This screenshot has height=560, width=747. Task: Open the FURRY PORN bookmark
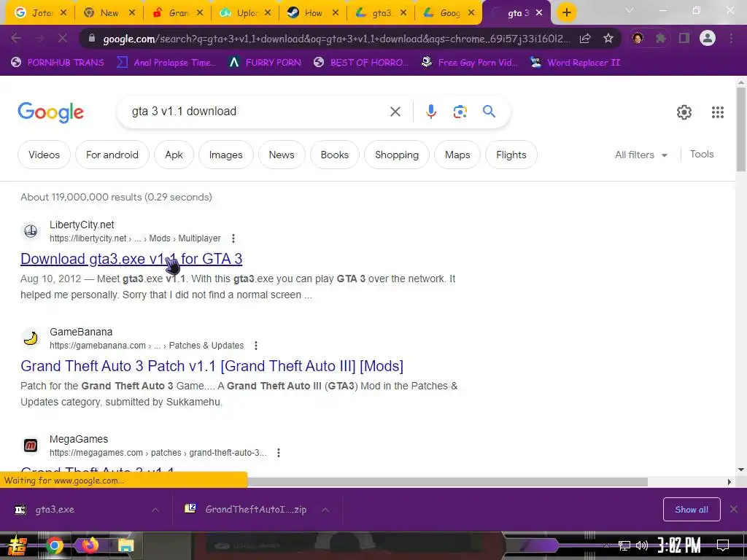point(266,63)
